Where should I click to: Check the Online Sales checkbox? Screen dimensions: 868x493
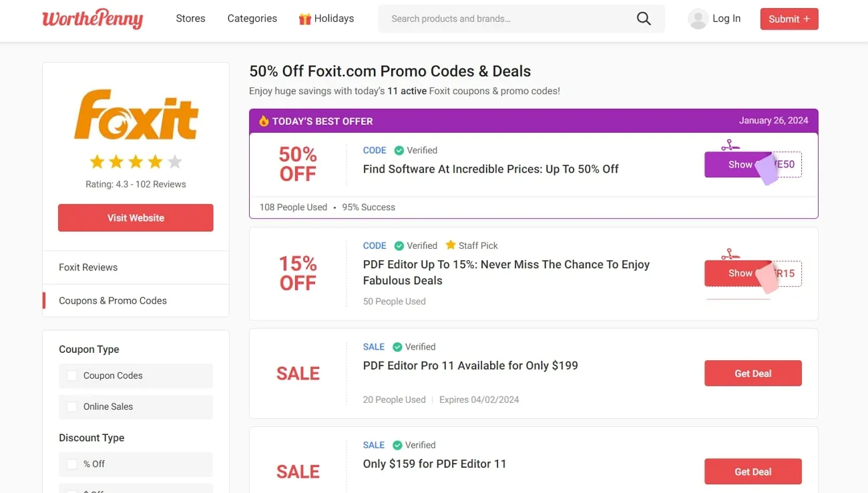[71, 407]
